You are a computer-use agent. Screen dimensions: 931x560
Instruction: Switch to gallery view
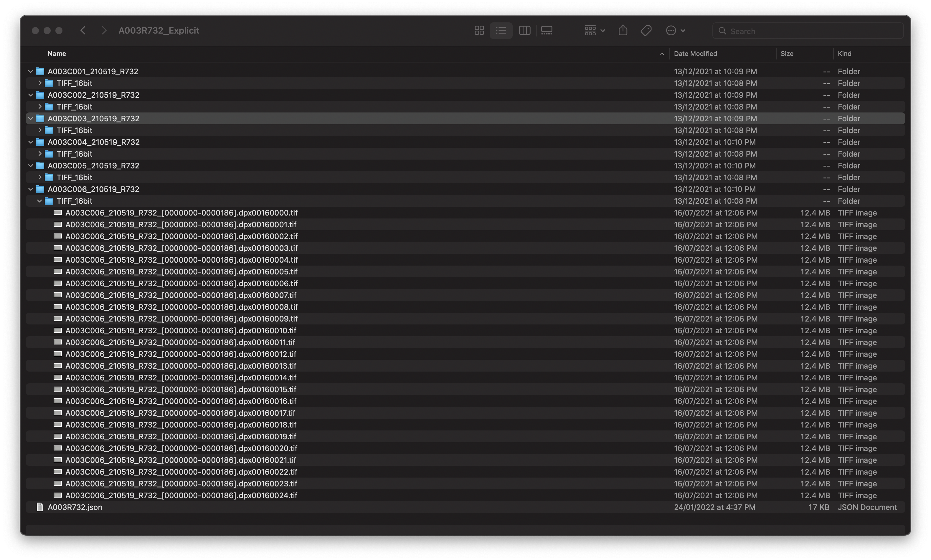[546, 31]
